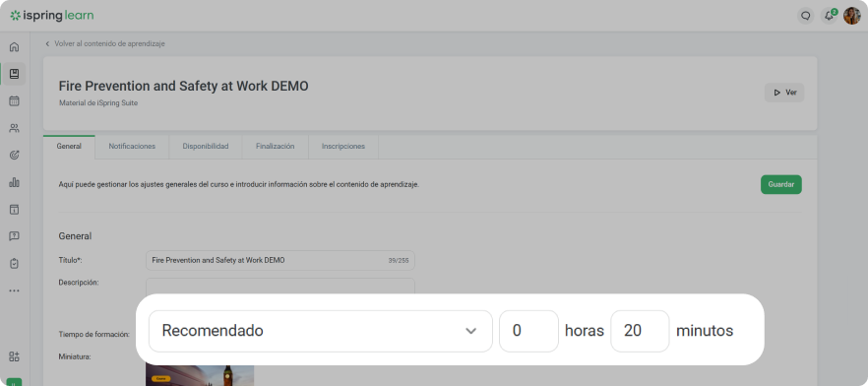The width and height of the screenshot is (868, 386).
Task: Click the course title heading text
Action: tap(183, 87)
